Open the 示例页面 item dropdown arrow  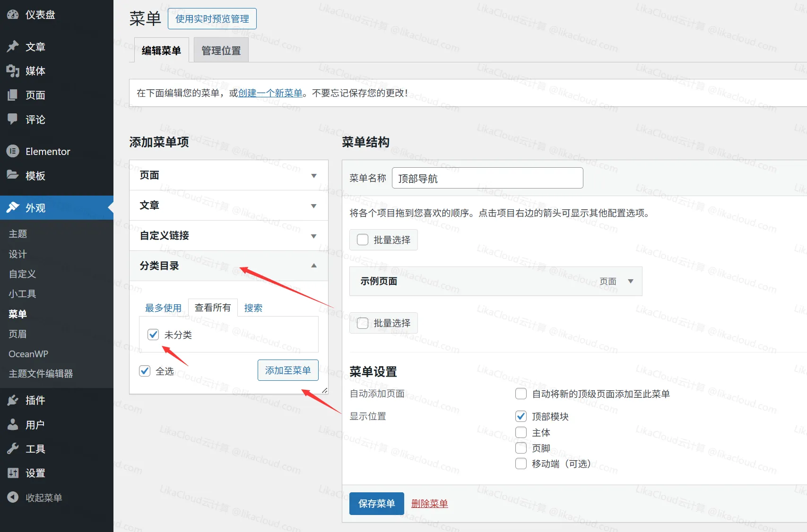(630, 281)
